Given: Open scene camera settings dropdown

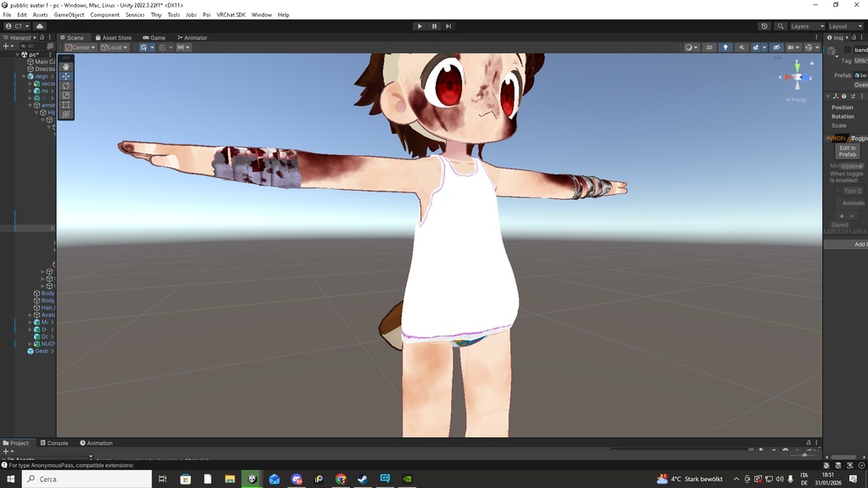Looking at the screenshot, I should tap(793, 47).
